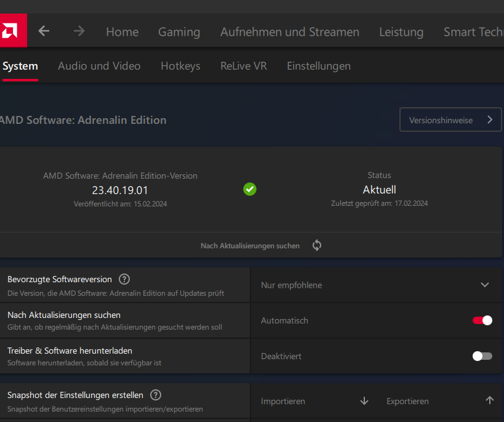The width and height of the screenshot is (504, 422).
Task: Click Exportieren to save snapshot
Action: point(407,401)
